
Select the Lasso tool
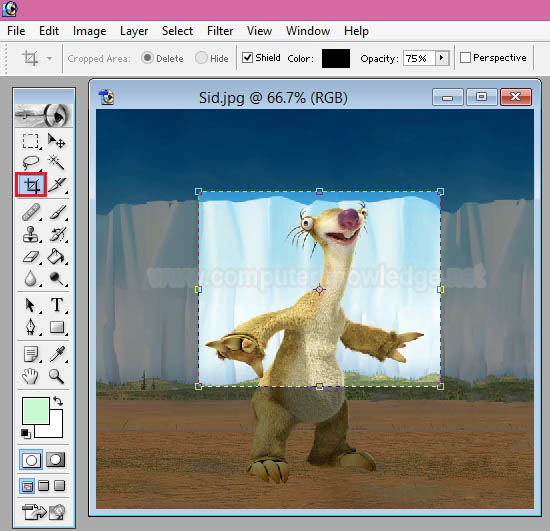(x=31, y=163)
